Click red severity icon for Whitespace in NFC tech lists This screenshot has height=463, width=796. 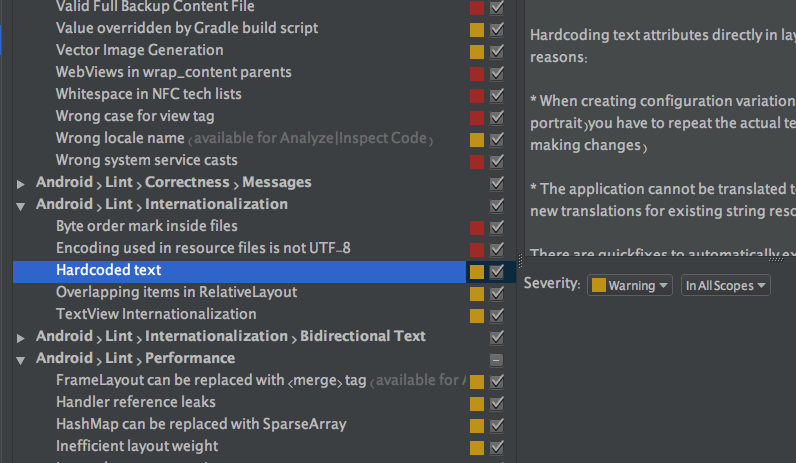[477, 94]
